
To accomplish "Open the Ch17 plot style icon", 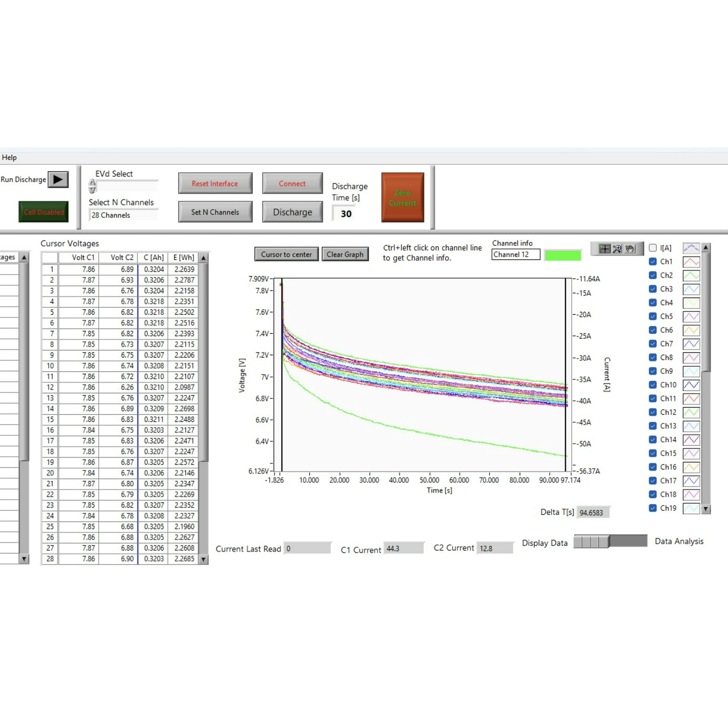I will 691,481.
